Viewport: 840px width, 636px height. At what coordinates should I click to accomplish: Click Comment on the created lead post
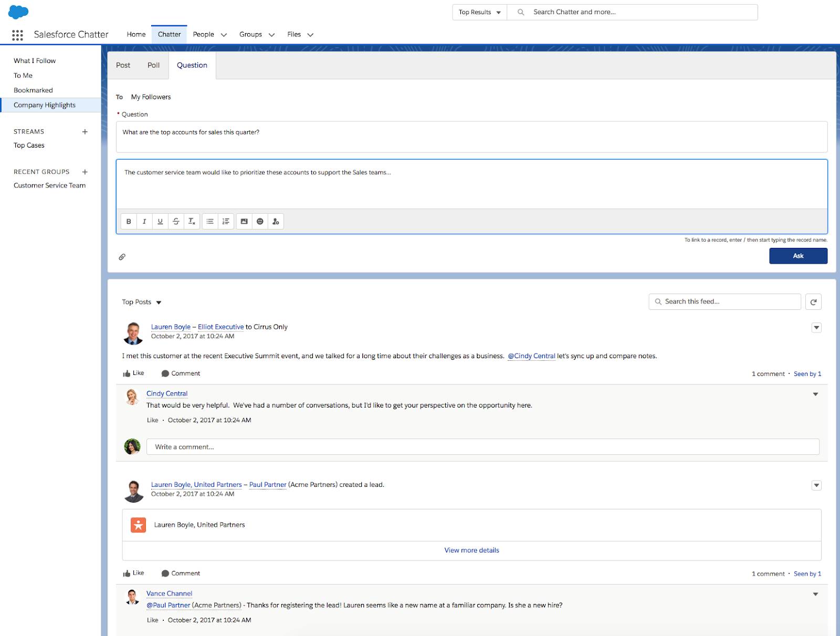[181, 574]
